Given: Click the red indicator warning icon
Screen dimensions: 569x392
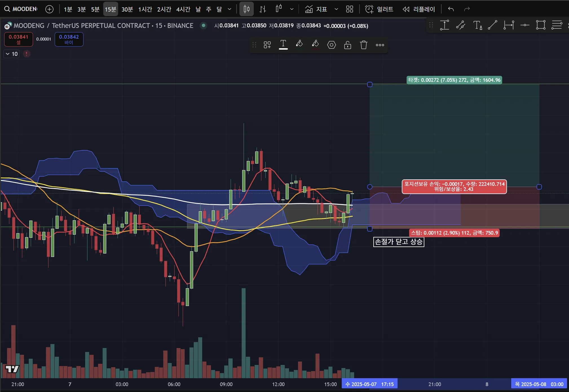Looking at the screenshot, I should point(27,54).
